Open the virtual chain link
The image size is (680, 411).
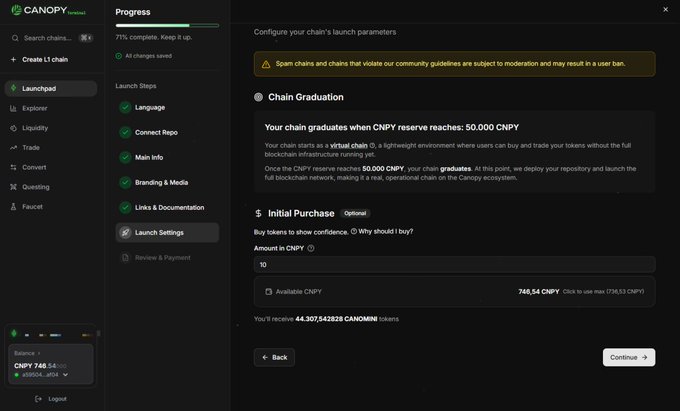[349, 145]
